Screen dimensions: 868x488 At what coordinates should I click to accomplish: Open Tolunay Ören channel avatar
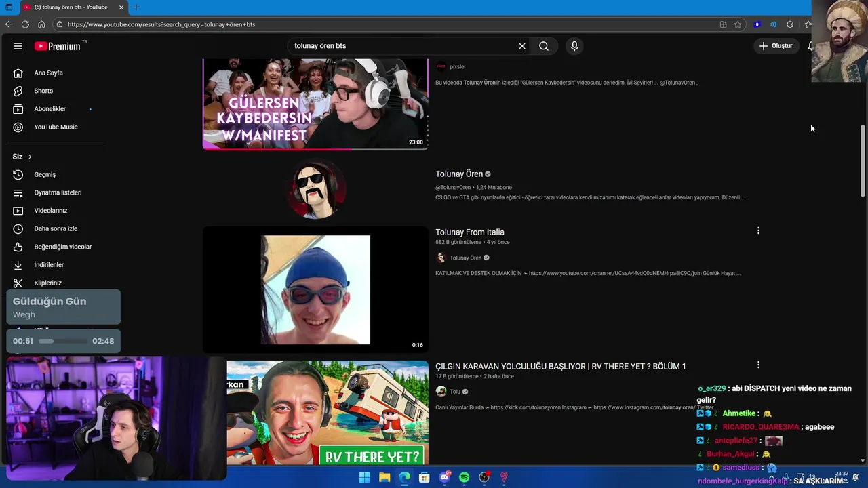316,188
